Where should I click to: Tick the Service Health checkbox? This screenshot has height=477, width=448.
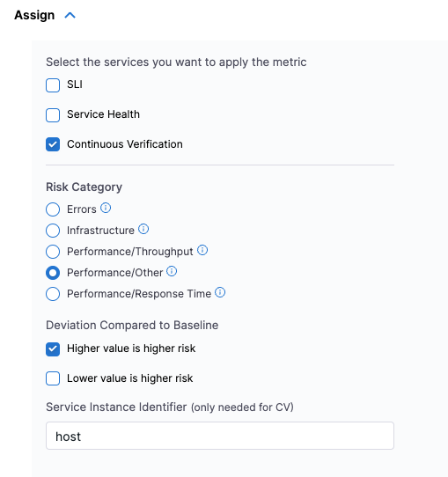coord(53,115)
